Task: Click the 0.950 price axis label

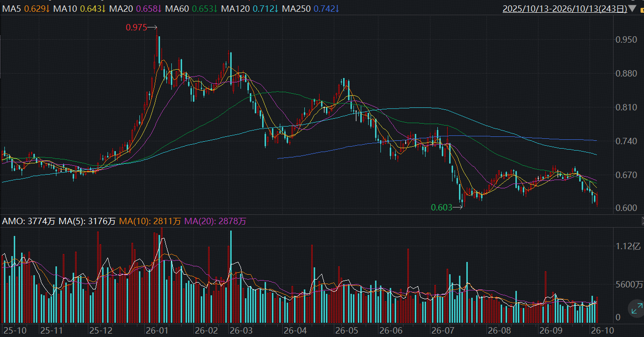Action: click(626, 40)
